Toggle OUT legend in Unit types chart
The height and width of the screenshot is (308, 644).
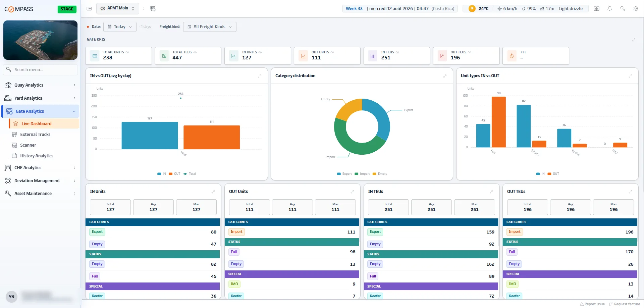pyautogui.click(x=553, y=174)
